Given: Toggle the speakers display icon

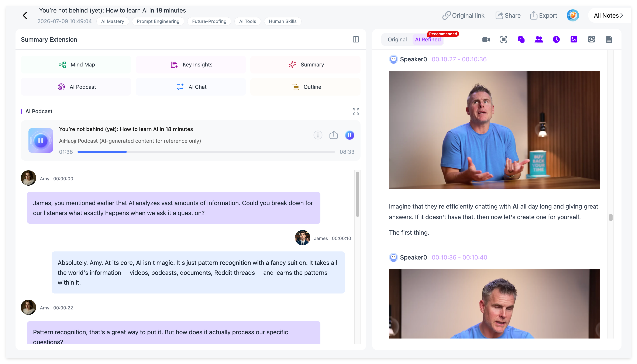Looking at the screenshot, I should point(538,40).
